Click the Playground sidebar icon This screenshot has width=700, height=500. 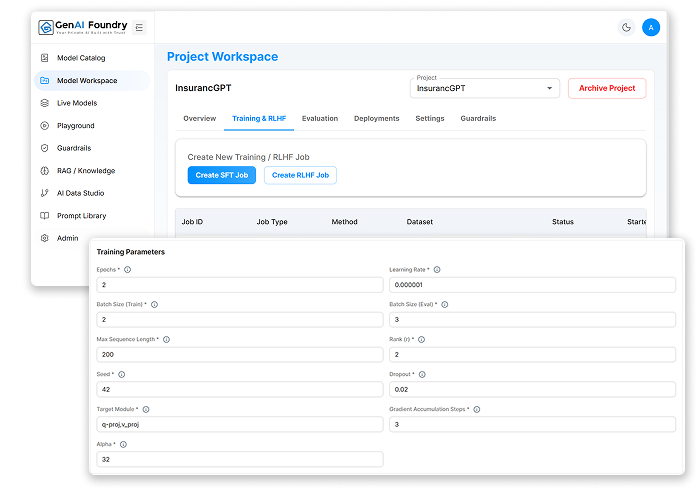pos(45,126)
